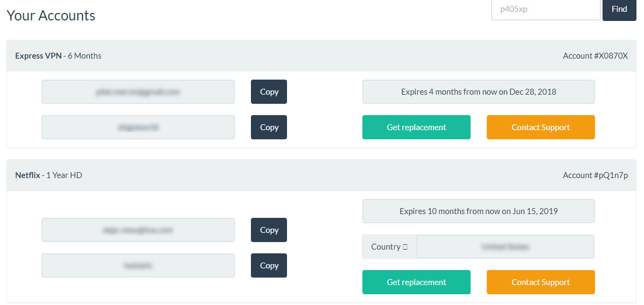Click the Find button

(619, 10)
